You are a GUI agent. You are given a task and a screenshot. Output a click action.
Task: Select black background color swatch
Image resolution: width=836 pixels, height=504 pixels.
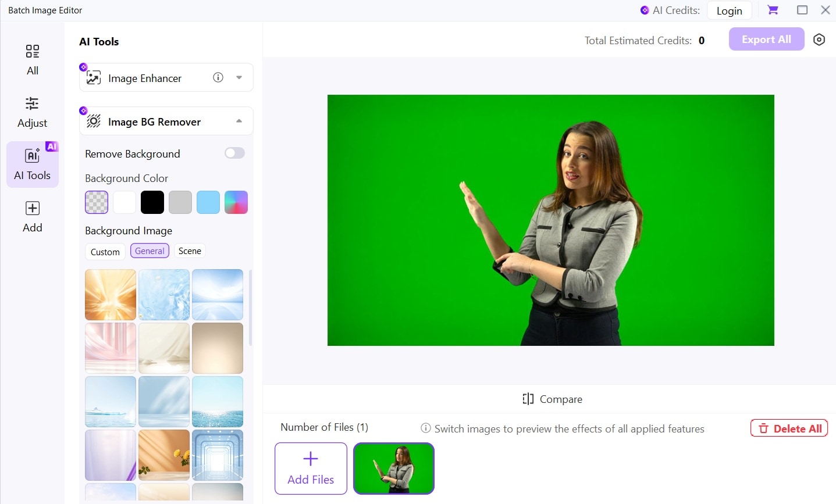(152, 202)
